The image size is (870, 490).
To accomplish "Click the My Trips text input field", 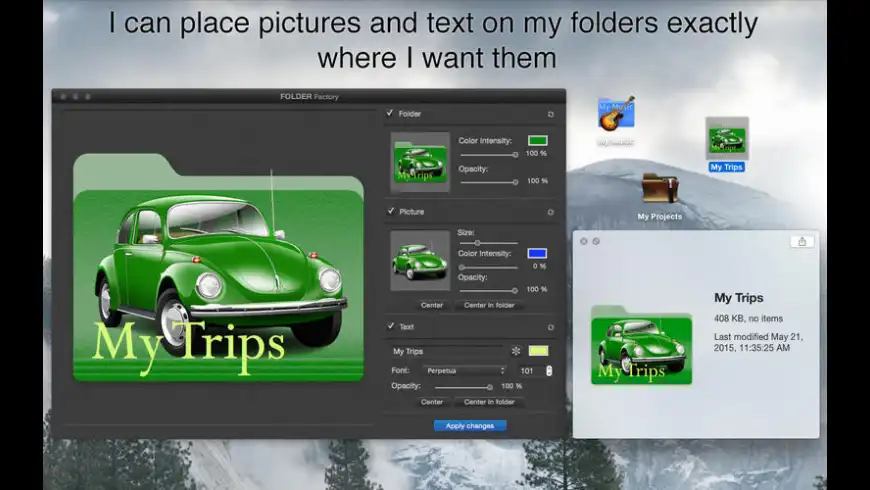I will coord(447,351).
